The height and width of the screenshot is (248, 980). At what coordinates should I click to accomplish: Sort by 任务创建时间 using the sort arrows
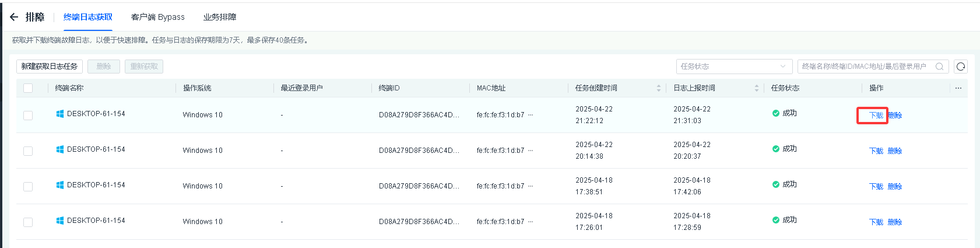click(x=659, y=88)
